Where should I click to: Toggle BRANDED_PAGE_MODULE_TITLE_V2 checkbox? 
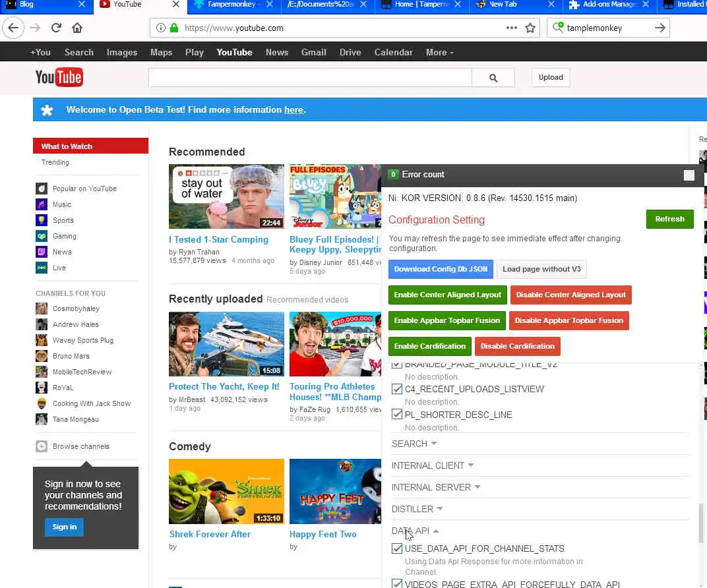397,365
